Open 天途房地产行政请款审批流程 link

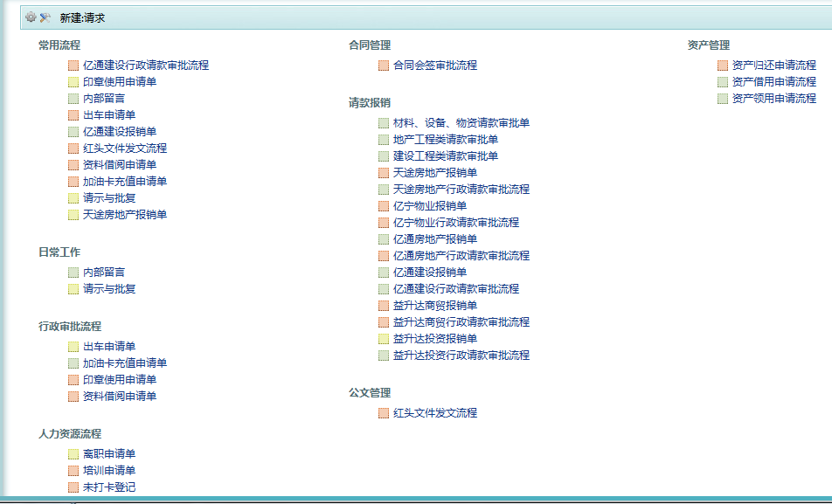[461, 189]
